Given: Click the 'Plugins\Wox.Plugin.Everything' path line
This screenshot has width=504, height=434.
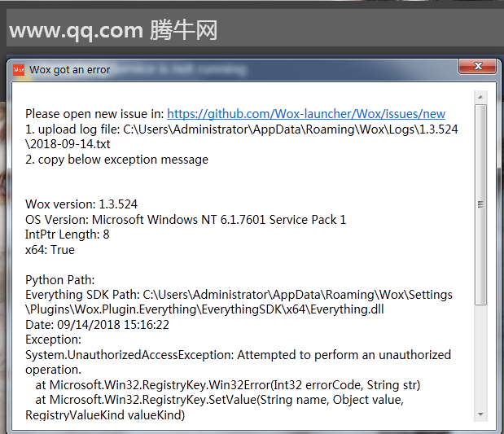Looking at the screenshot, I should [204, 309].
